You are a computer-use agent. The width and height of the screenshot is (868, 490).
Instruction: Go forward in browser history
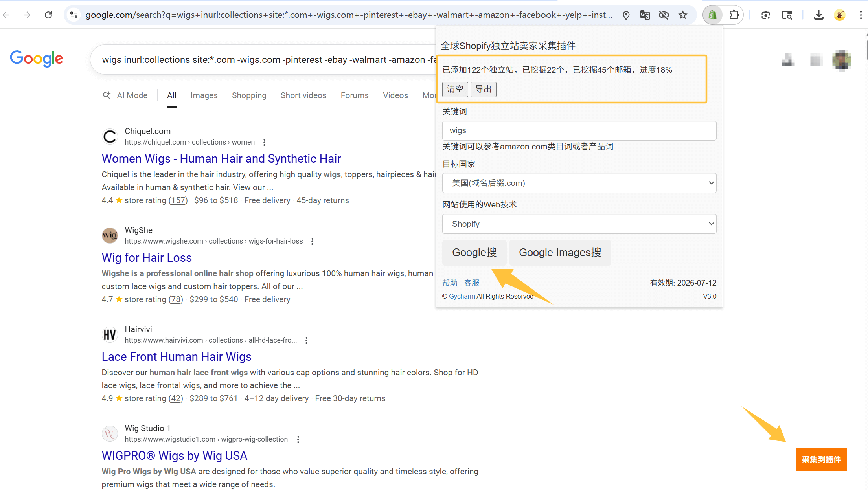click(x=27, y=15)
